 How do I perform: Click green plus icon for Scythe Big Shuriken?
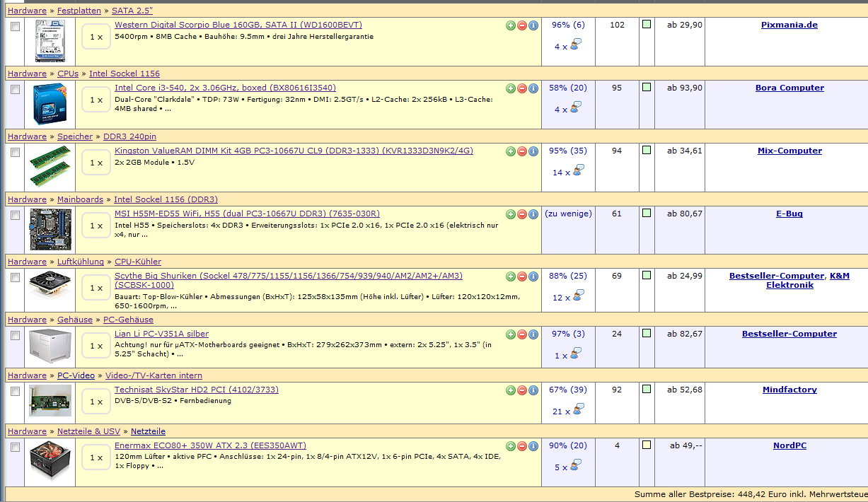[x=511, y=276]
